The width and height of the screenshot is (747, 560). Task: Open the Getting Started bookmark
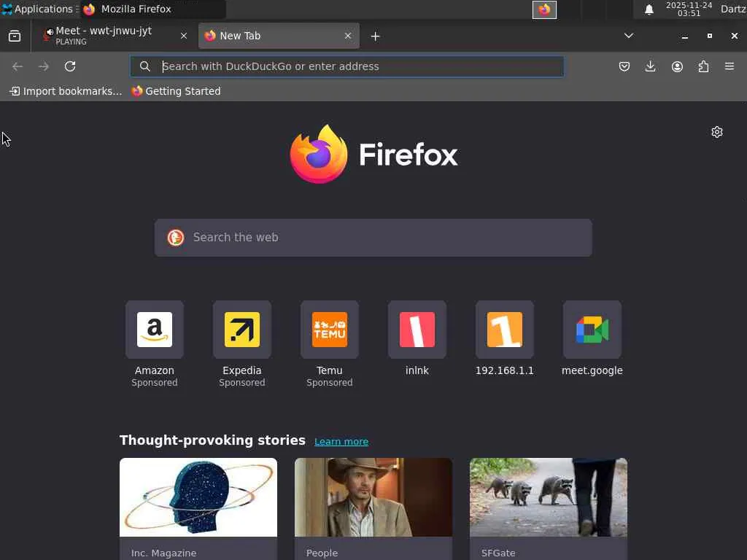tap(177, 91)
